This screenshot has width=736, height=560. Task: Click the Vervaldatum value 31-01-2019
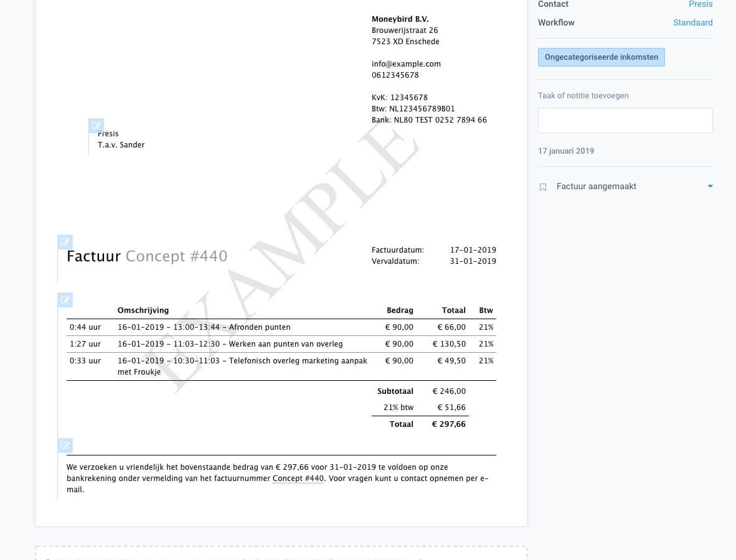(473, 261)
